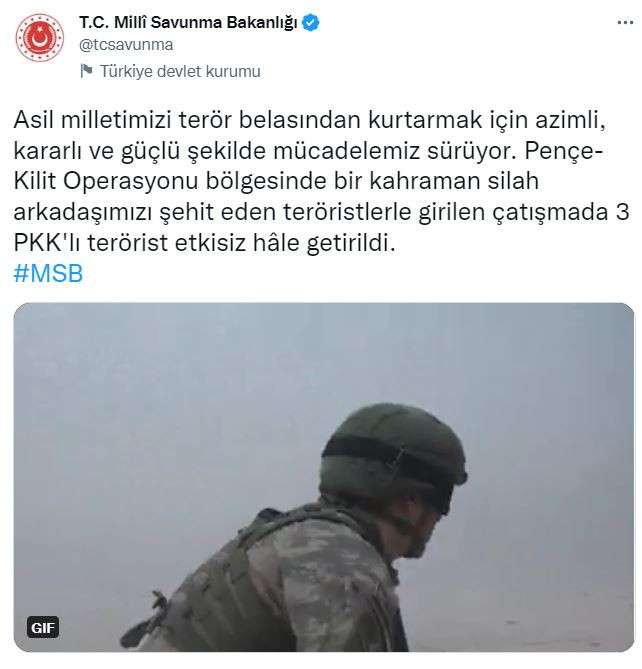Play the soldier GIF media

[324, 477]
